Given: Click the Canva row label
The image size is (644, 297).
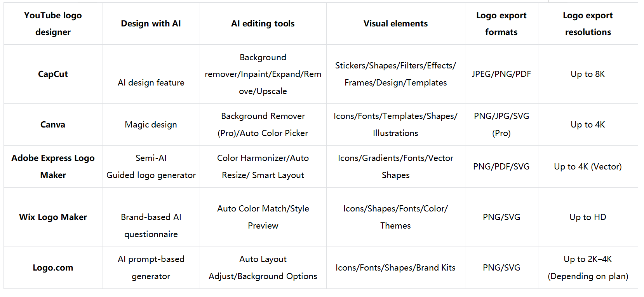Looking at the screenshot, I should click(53, 125).
